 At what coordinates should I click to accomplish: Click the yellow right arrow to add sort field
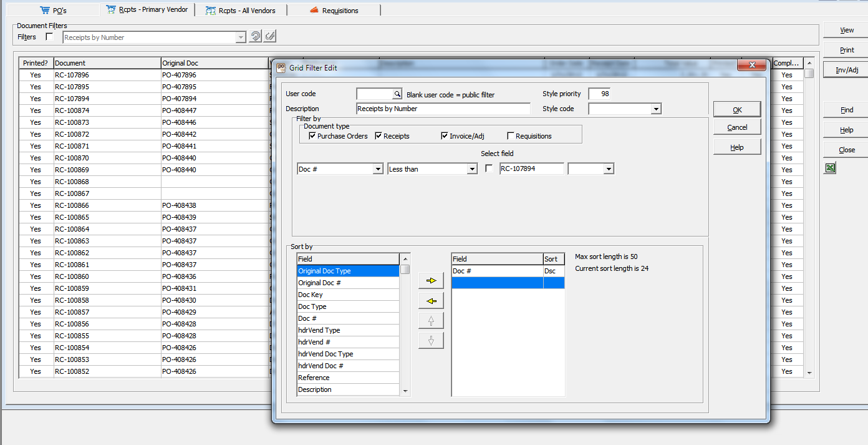431,281
